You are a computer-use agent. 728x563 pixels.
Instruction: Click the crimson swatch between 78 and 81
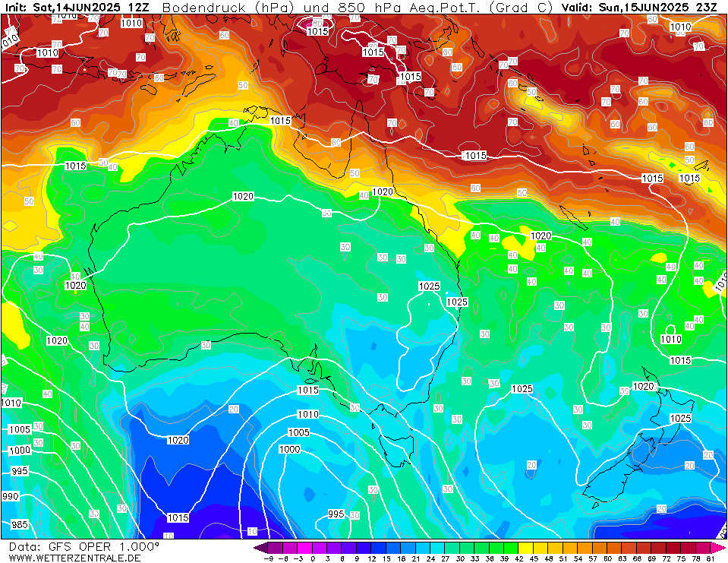(x=704, y=548)
